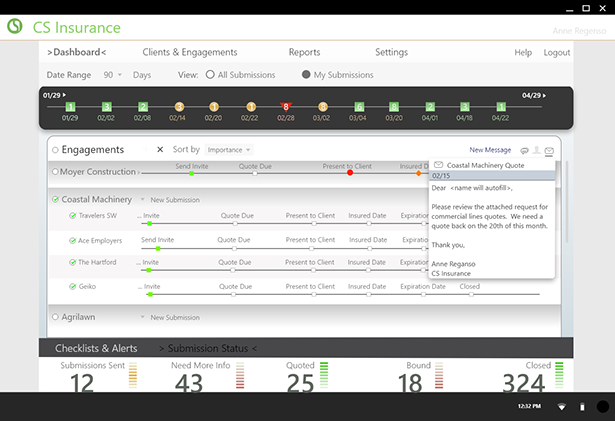
Task: Click the New Message link
Action: click(x=490, y=150)
